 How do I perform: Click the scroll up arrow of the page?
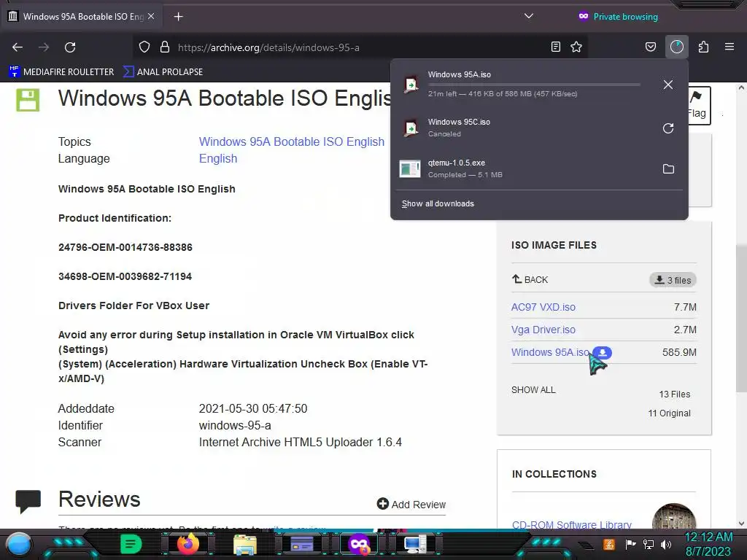pos(741,88)
